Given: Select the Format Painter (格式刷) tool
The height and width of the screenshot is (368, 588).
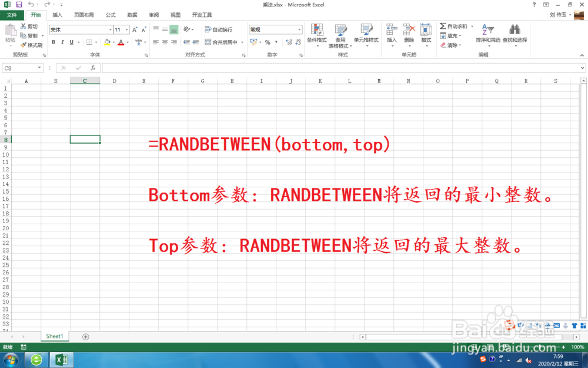Looking at the screenshot, I should click(x=32, y=45).
